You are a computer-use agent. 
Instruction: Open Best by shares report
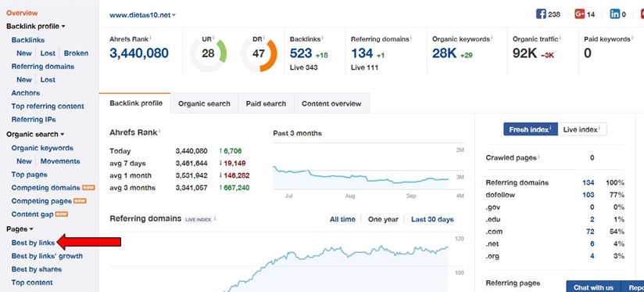(x=37, y=269)
